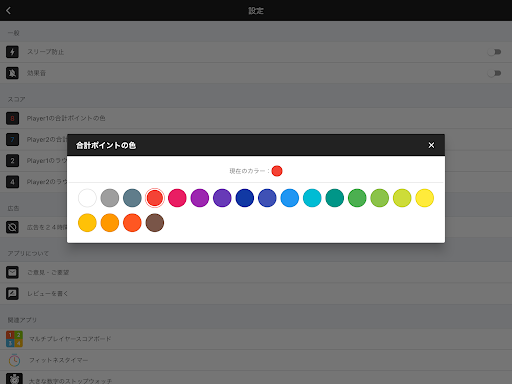This screenshot has height=384, width=512.
Task: Choose the white color swatch
Action: 87,198
